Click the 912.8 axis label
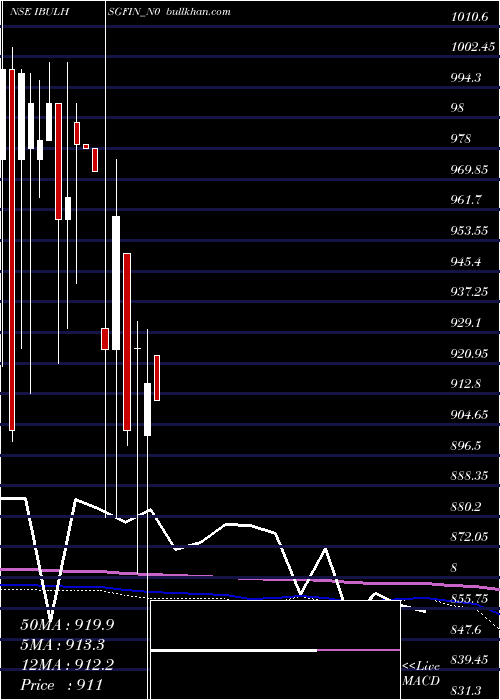Viewport: 500px width, 700px height. (466, 384)
